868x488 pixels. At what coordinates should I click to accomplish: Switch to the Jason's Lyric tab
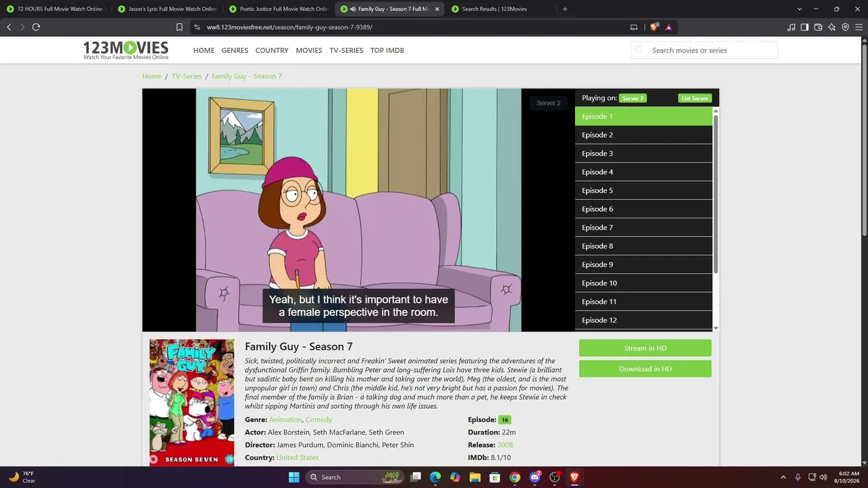pyautogui.click(x=167, y=9)
